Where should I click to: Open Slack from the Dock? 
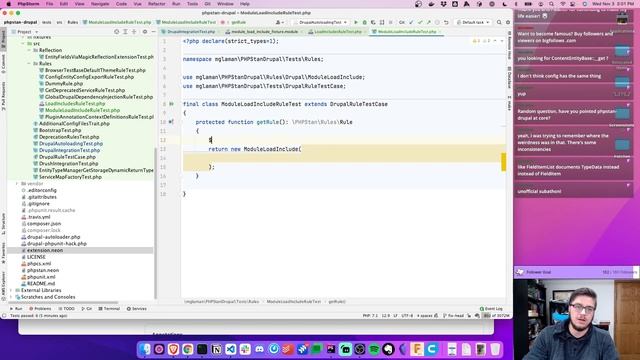point(245,349)
